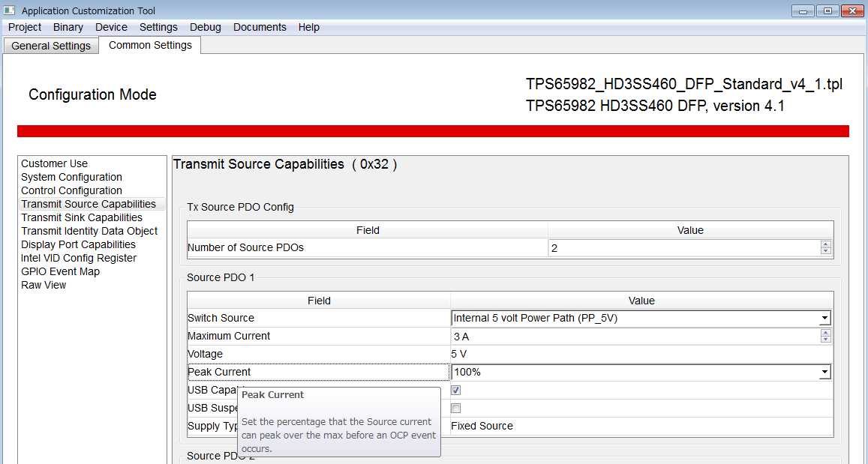Viewport: 868px width, 464px height.
Task: Click the Number of Source PDOs label
Action: 246,248
